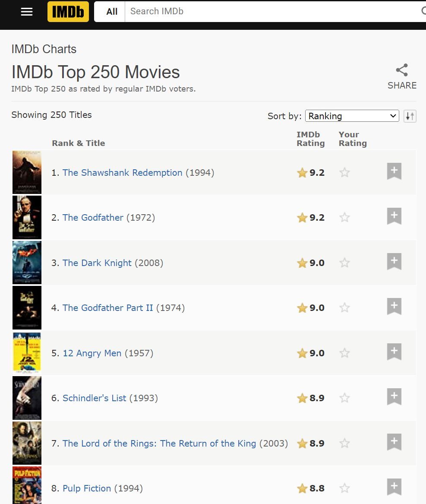Open the hamburger navigation menu

[27, 12]
